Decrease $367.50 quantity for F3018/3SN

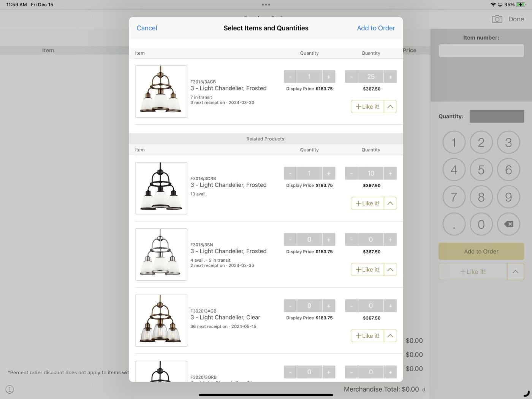point(351,239)
